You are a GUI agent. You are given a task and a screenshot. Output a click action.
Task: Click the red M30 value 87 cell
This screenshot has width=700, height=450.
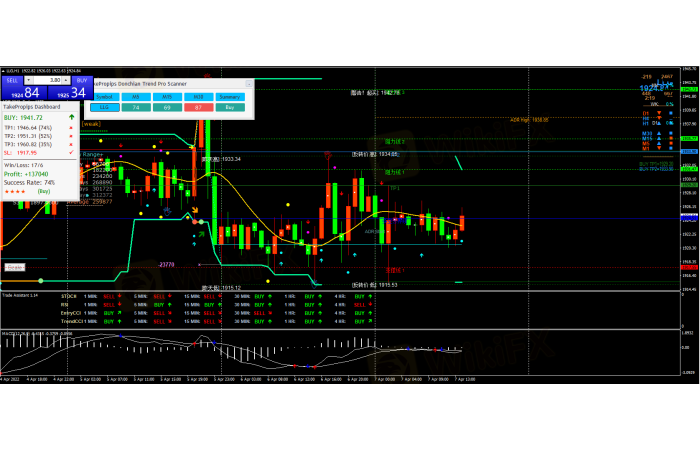point(199,105)
